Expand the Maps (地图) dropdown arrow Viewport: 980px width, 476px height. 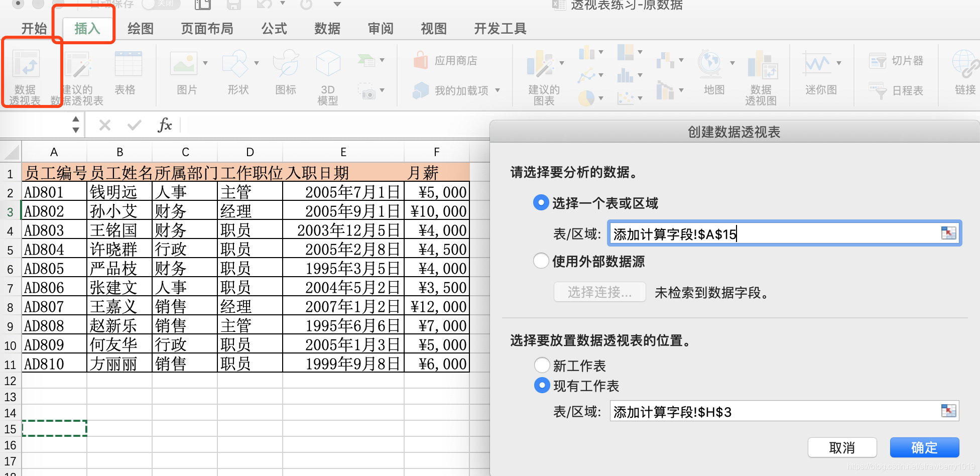point(732,63)
